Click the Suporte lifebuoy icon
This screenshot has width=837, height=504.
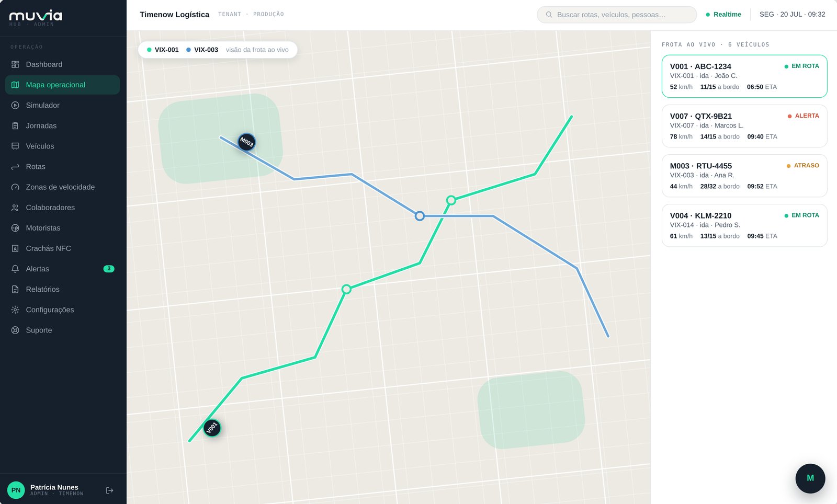coord(15,330)
